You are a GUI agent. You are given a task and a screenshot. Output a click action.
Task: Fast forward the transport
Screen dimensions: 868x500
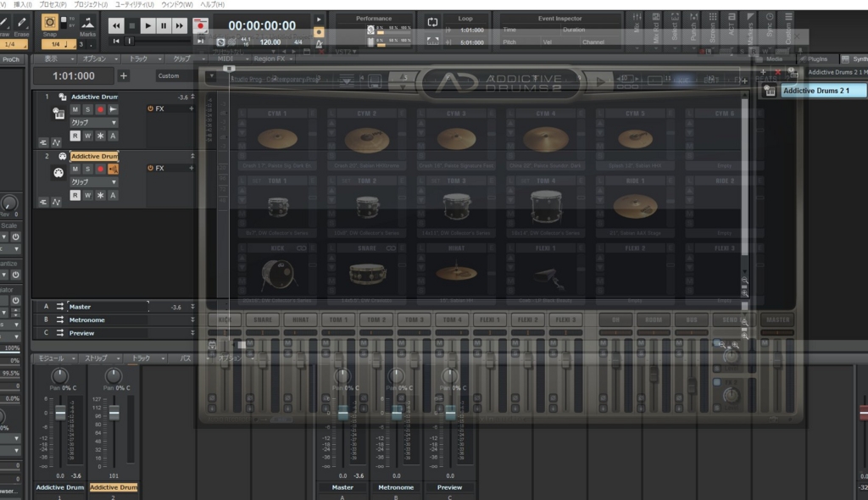click(180, 25)
